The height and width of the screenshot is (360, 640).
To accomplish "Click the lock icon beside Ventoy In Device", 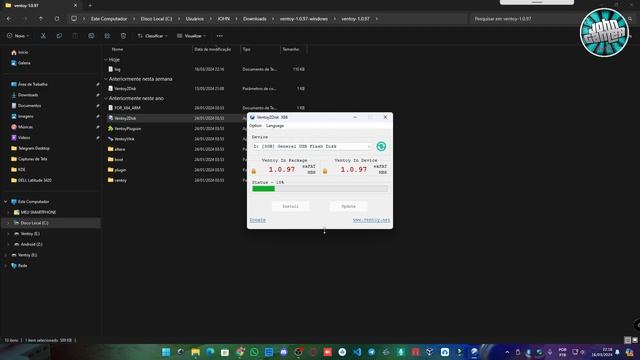I will (x=325, y=171).
